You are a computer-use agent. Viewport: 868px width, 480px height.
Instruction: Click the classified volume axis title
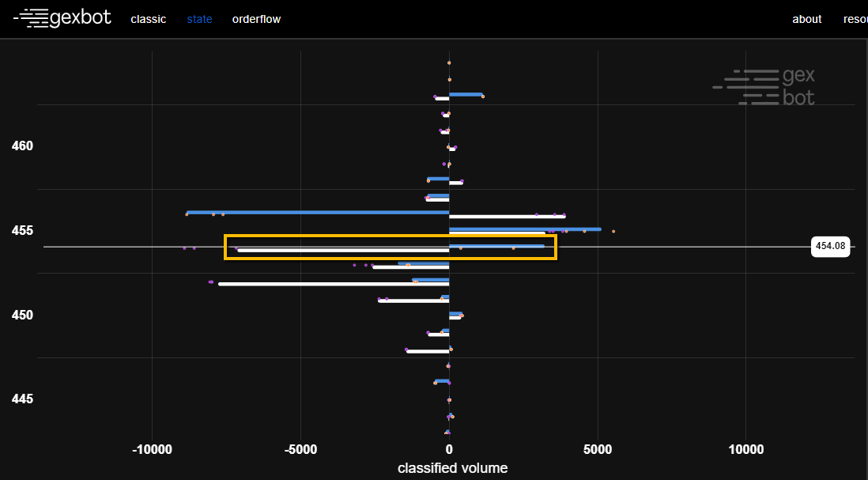point(452,468)
